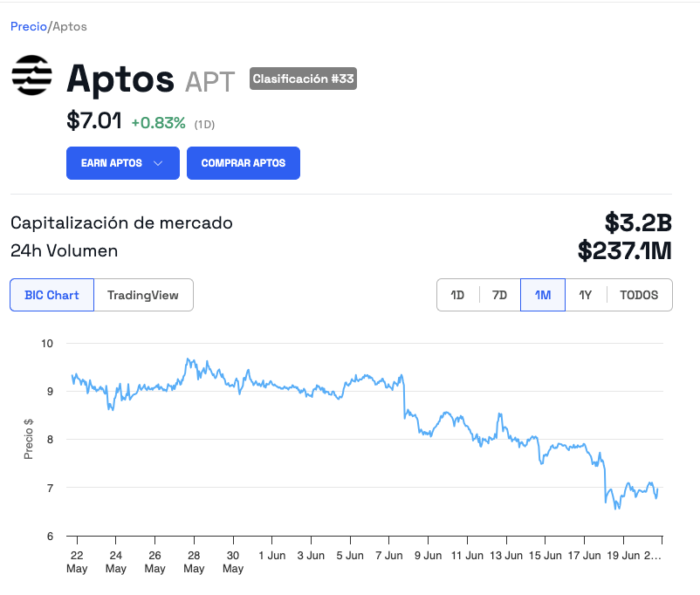Click the Clasificación #33 rank badge
The height and width of the screenshot is (595, 700).
pos(303,79)
